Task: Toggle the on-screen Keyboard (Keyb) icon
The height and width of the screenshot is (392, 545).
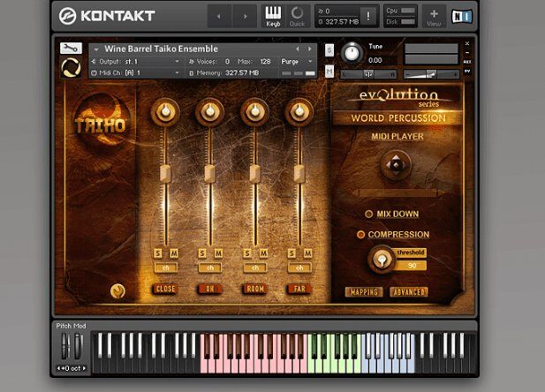Action: pyautogui.click(x=273, y=15)
